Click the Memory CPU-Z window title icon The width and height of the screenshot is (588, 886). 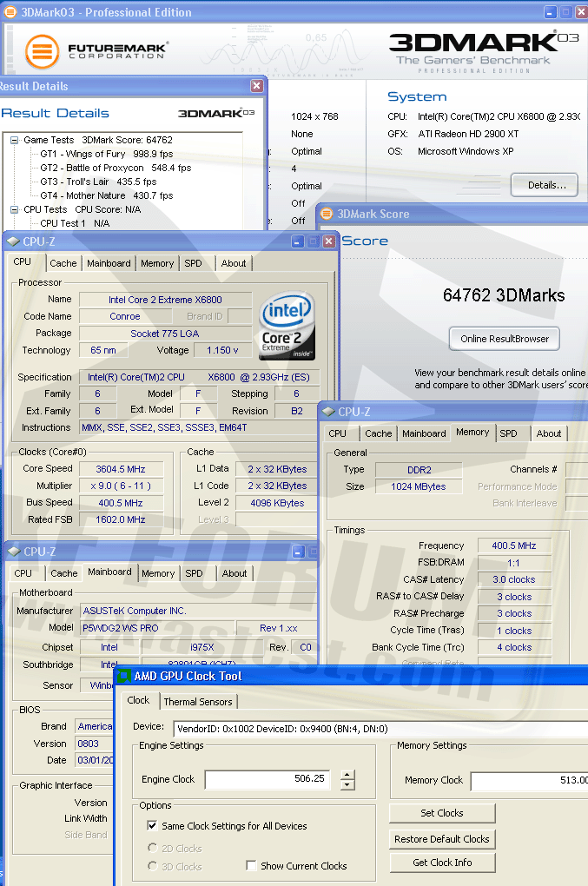328,412
